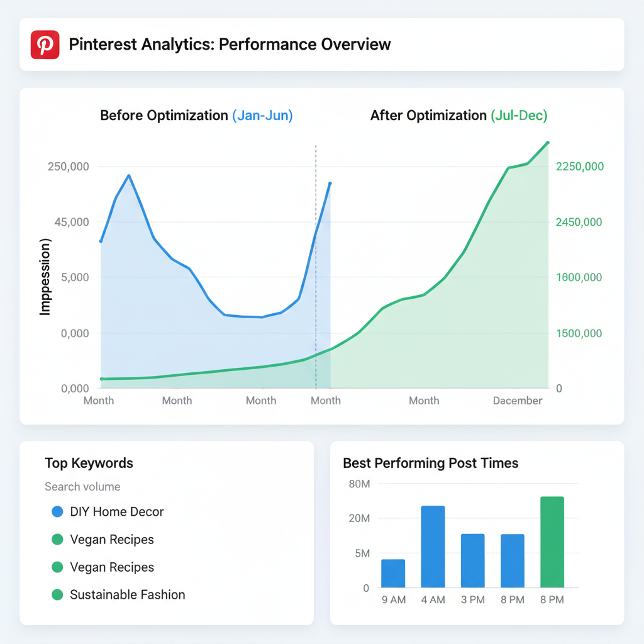Image resolution: width=644 pixels, height=644 pixels.
Task: Click the blue dot beside DIY Home Decor
Action: [x=57, y=512]
